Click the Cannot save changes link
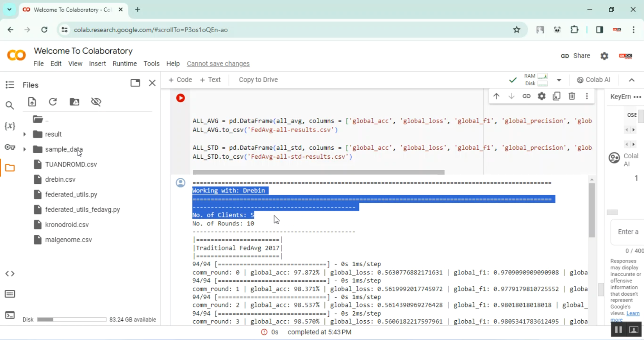 [x=218, y=63]
